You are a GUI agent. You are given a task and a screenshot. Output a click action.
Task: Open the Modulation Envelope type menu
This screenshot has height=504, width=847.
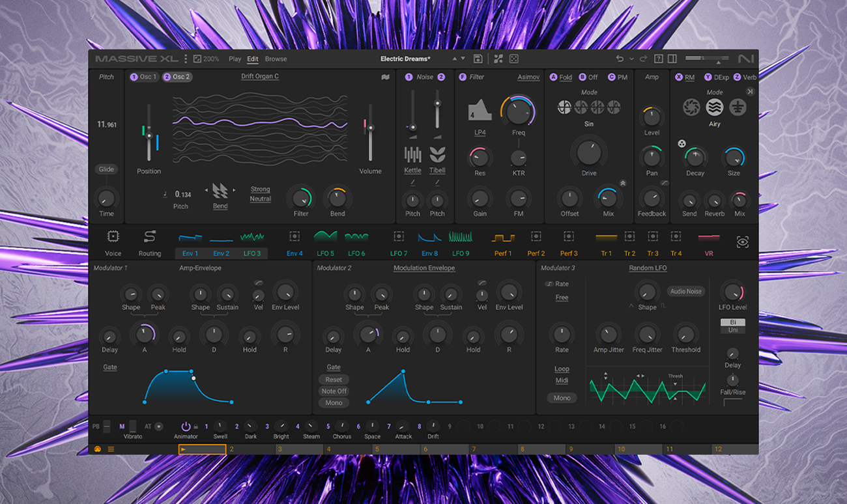pyautogui.click(x=424, y=268)
